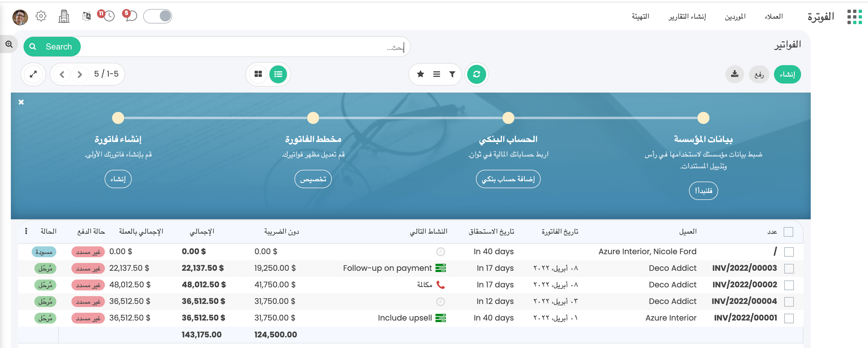Click the إضافة حساب بنكي button
This screenshot has width=868, height=348.
[508, 179]
